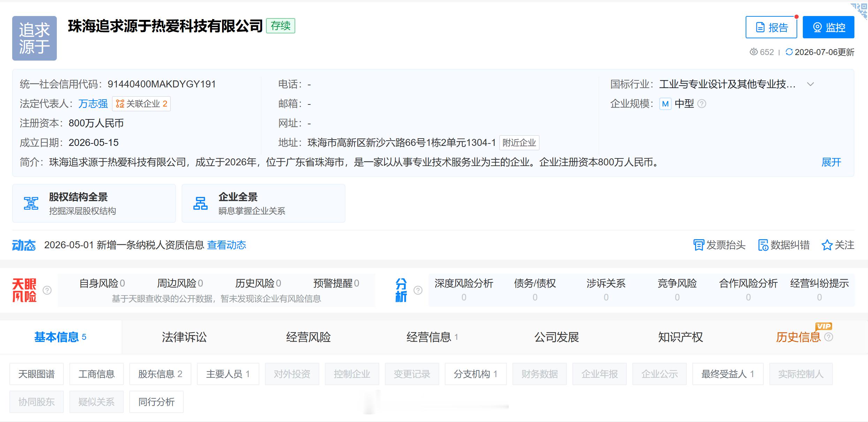868x422 pixels.
Task: Click the 追求源于 company logo
Action: coord(35,38)
